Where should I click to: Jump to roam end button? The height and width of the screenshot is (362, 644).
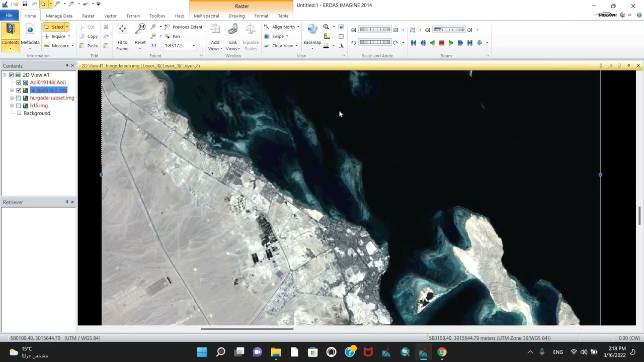470,43
